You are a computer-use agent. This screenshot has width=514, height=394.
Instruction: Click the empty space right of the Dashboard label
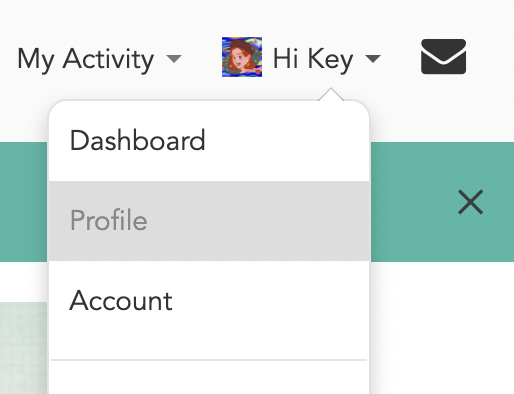(287, 141)
